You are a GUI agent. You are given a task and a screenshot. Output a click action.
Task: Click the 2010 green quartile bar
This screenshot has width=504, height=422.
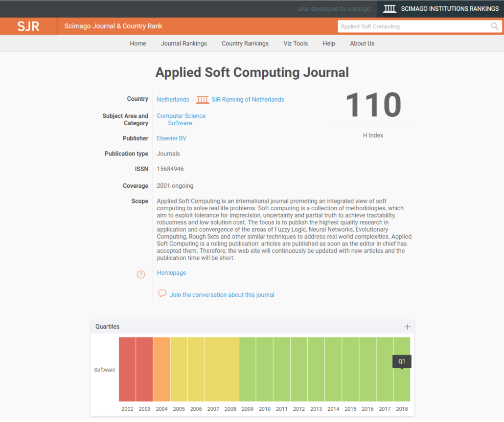click(x=265, y=369)
